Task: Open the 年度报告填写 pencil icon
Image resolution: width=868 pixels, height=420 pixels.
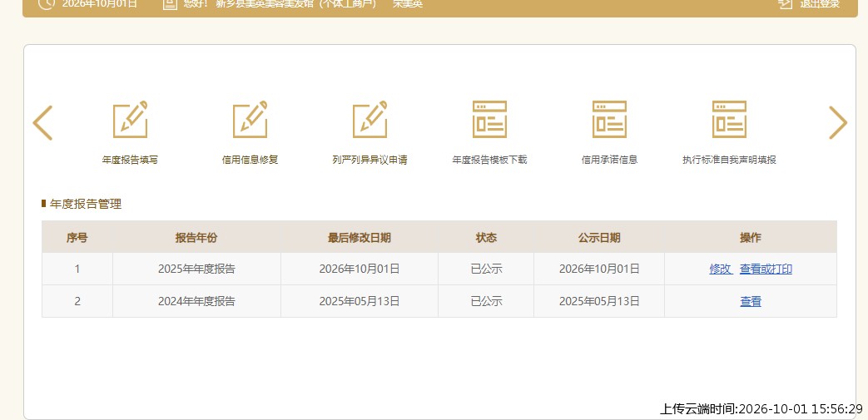Action: 130,120
